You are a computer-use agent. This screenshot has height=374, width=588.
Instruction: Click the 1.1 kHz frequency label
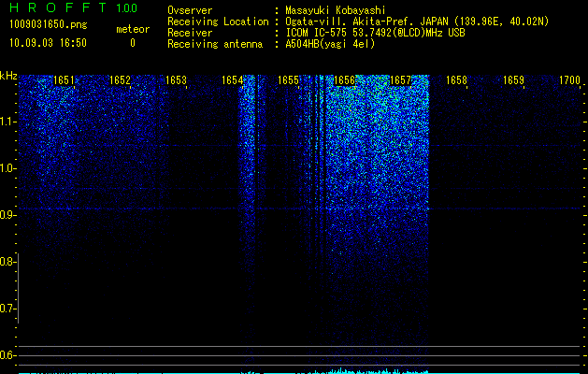(7, 122)
